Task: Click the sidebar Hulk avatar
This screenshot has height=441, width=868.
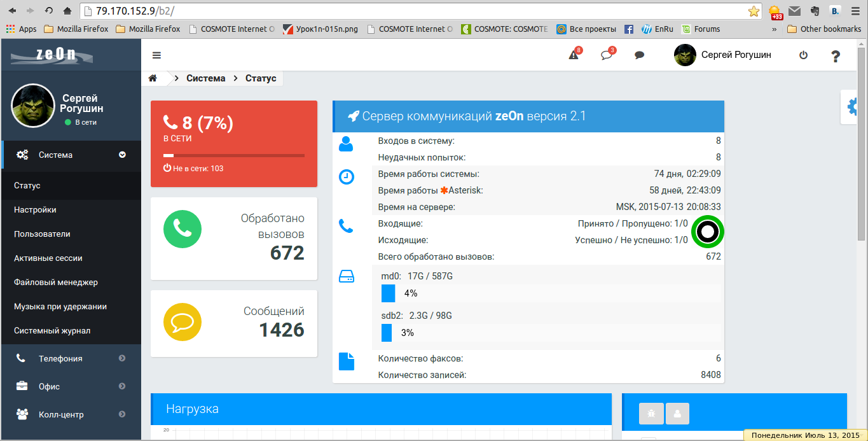Action: point(33,106)
